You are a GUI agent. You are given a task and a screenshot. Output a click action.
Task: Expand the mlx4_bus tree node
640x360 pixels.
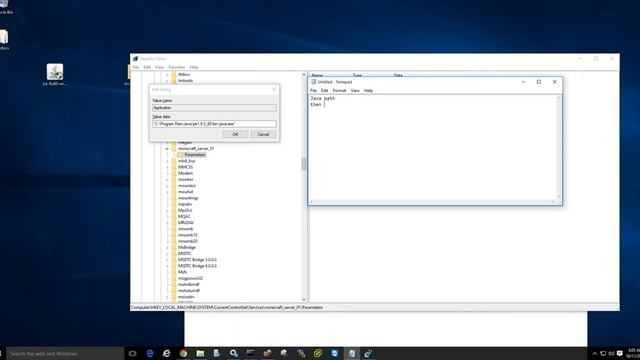pyautogui.click(x=167, y=161)
